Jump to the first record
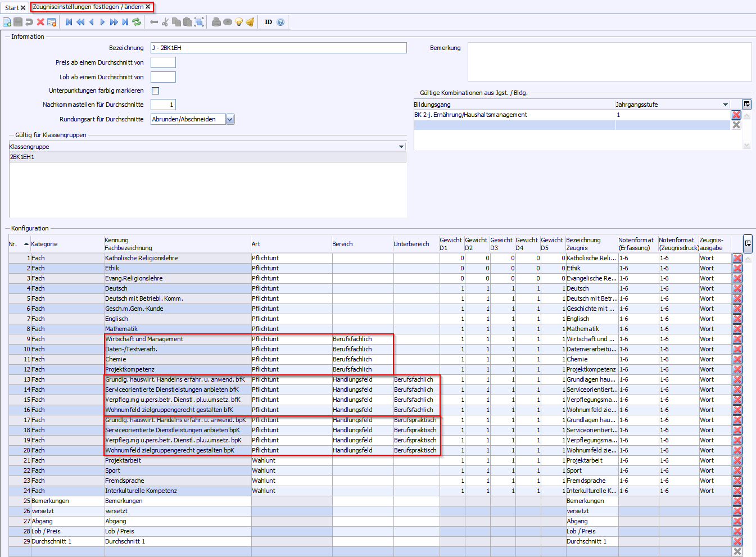756x557 pixels. [69, 22]
